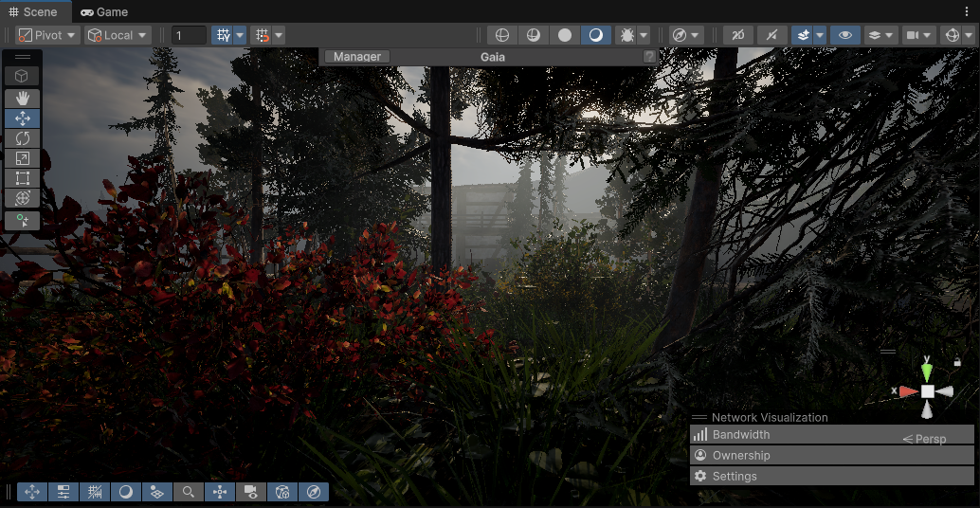Toggle scene visibility eye button
The image size is (980, 508).
tap(845, 35)
